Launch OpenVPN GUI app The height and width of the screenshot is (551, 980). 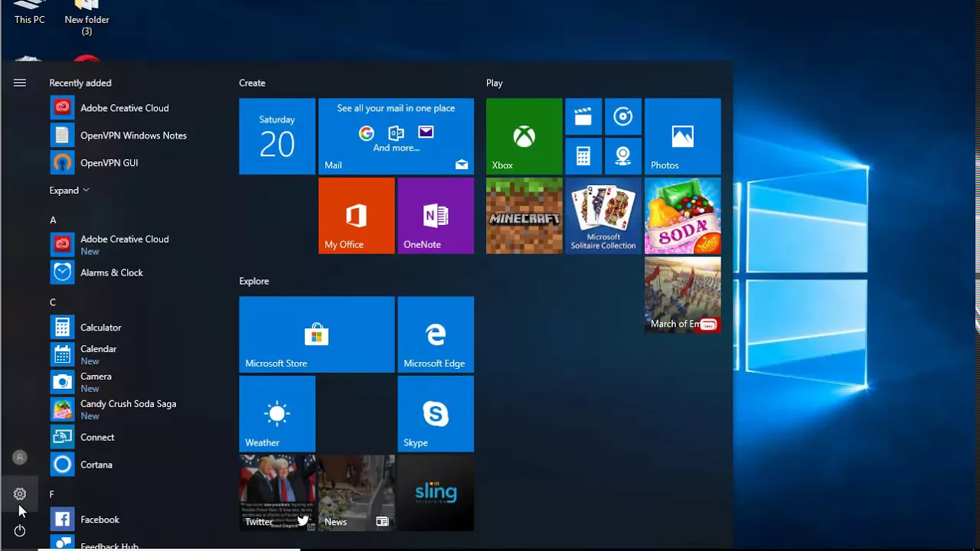(x=138, y=163)
